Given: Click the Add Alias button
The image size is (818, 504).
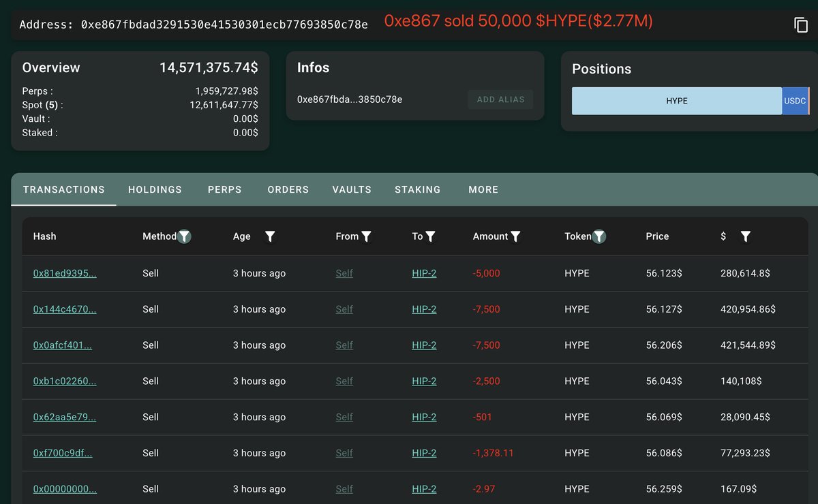Looking at the screenshot, I should (500, 99).
